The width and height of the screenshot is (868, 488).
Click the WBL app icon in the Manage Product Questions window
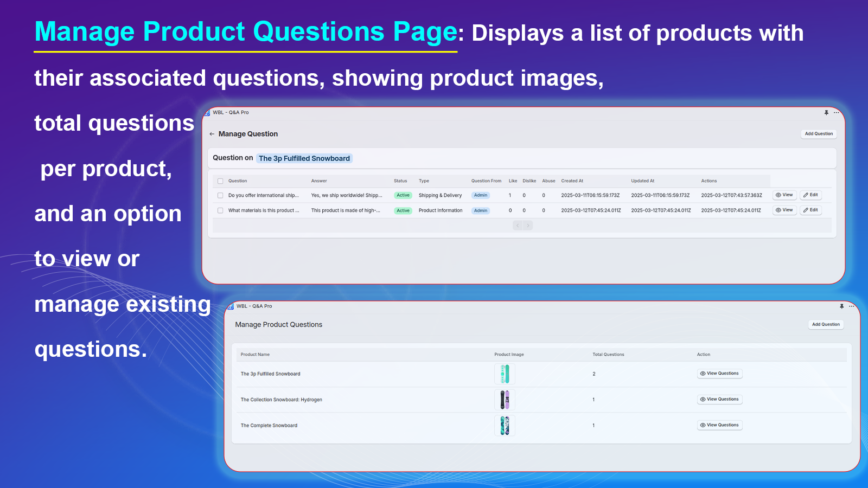[x=231, y=306]
